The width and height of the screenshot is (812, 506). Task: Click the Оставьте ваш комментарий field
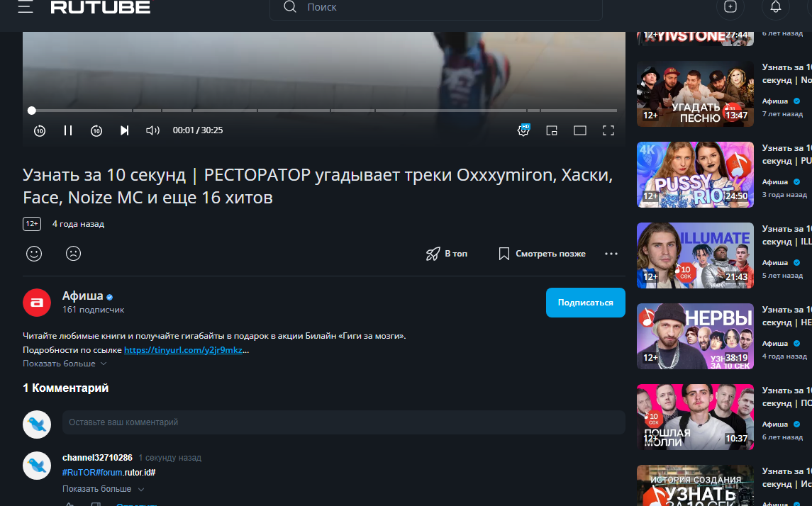[344, 422]
